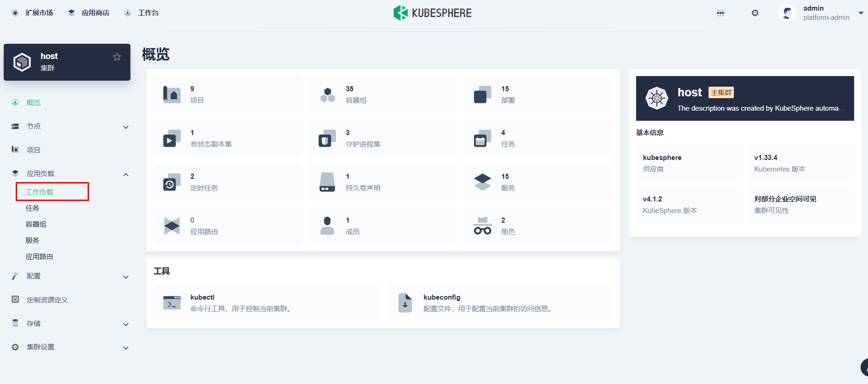Open the 应用商店 app store
868x384 pixels.
89,13
